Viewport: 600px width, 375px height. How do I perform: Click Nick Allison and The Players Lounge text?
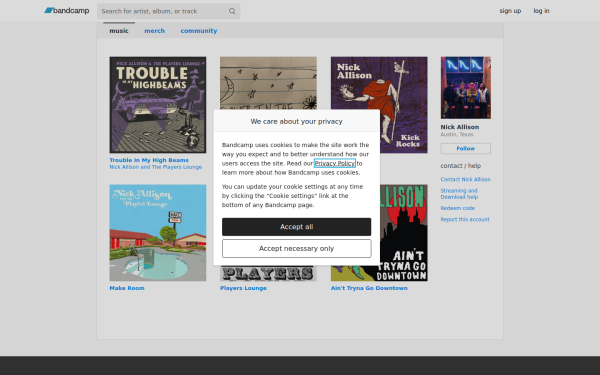156,167
